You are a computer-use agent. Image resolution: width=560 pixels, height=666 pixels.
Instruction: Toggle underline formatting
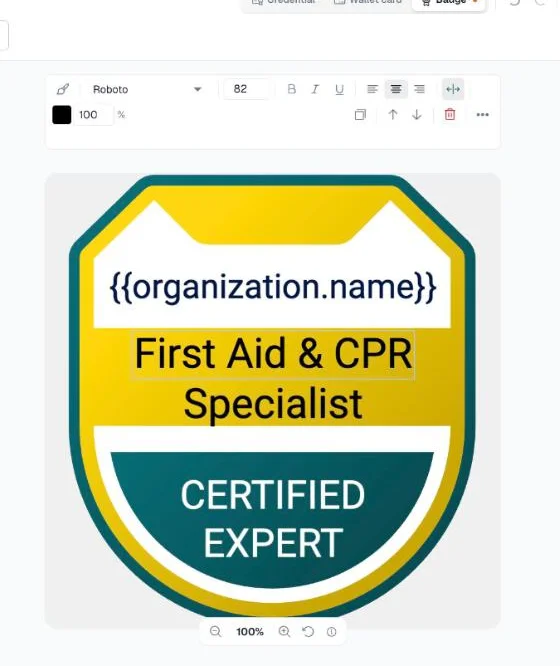click(339, 89)
